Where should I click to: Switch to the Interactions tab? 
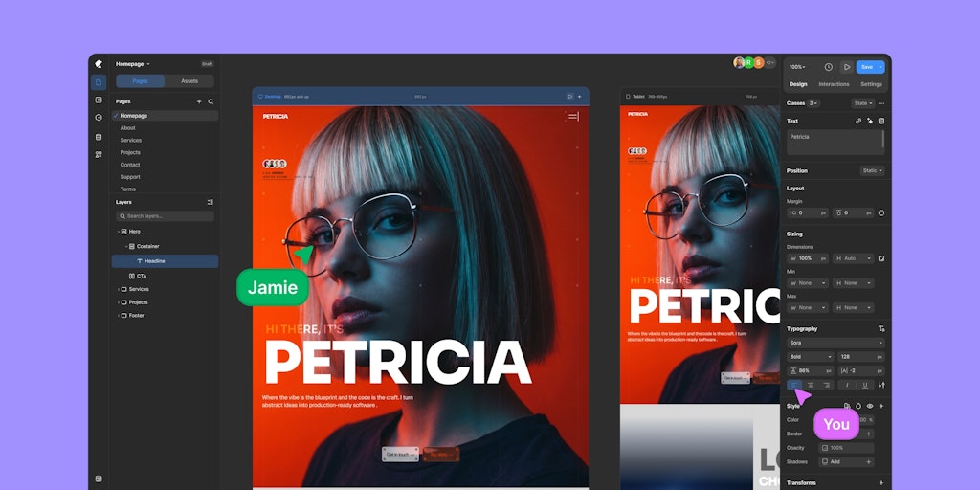coord(834,84)
